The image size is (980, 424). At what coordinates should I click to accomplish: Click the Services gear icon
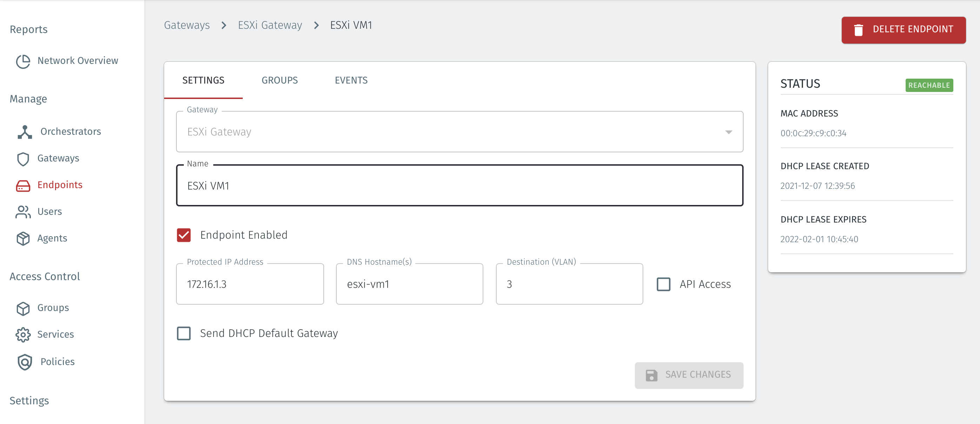pos(23,334)
